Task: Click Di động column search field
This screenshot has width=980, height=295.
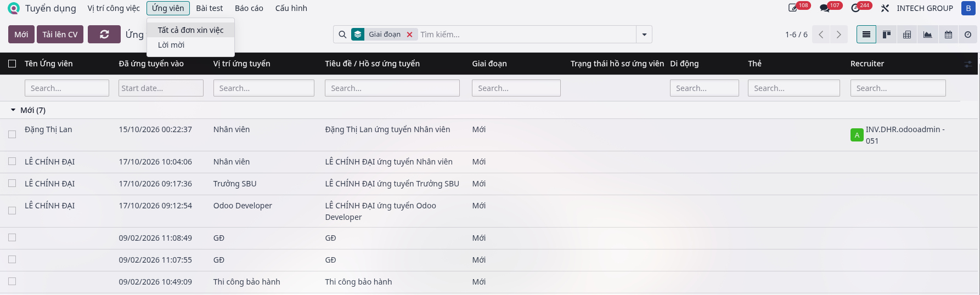Action: tap(705, 88)
